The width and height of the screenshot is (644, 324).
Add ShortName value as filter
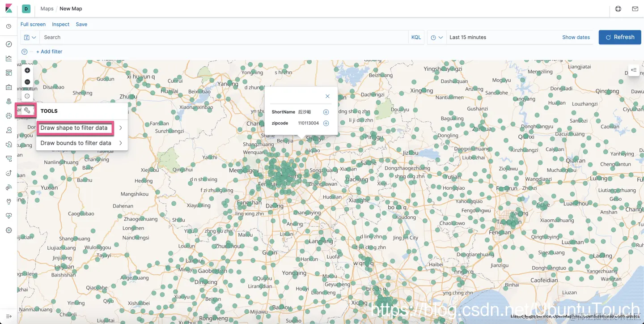(x=326, y=112)
